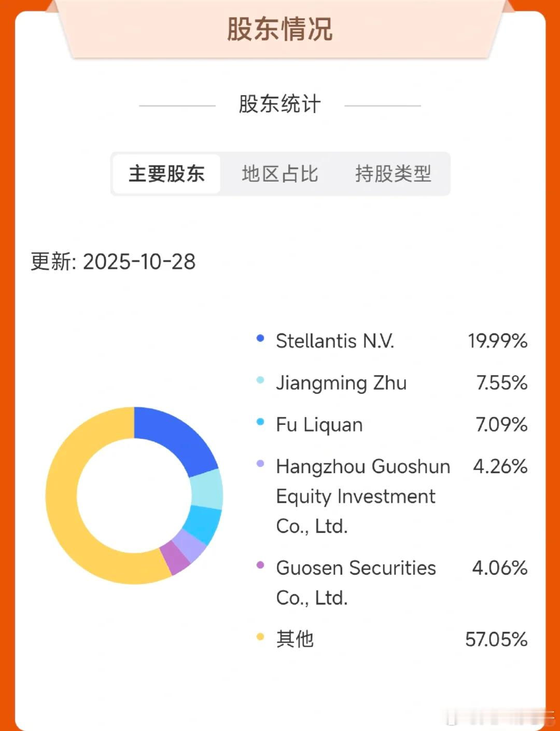
Task: Click the Hangzhou Guoshun legend dot
Action: 260,463
